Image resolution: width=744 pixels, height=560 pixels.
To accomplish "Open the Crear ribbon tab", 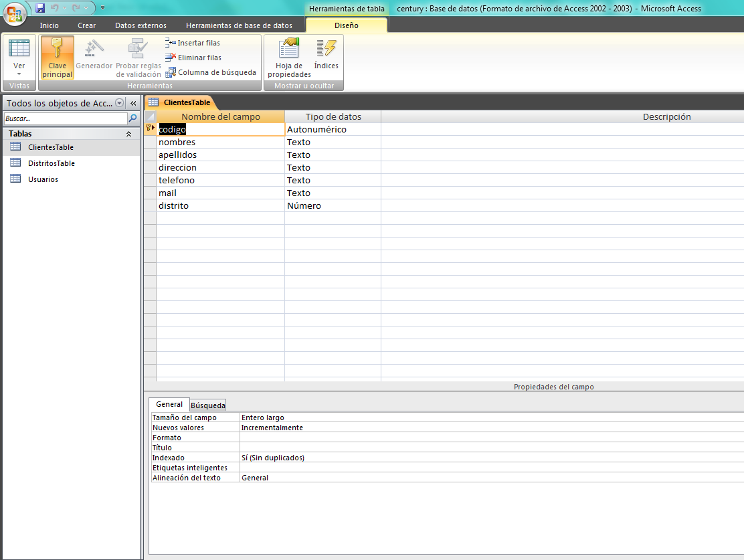I will [x=87, y=25].
